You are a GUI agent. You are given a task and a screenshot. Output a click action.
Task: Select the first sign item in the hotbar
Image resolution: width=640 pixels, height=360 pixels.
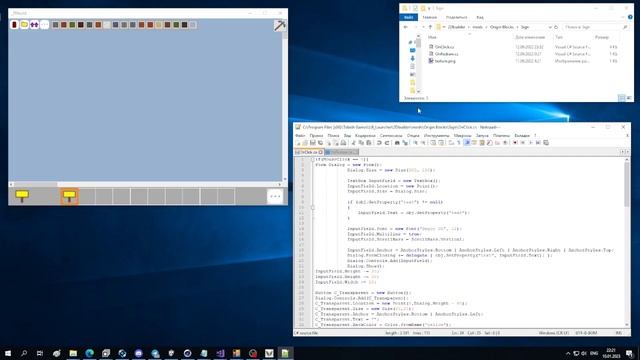[22, 196]
